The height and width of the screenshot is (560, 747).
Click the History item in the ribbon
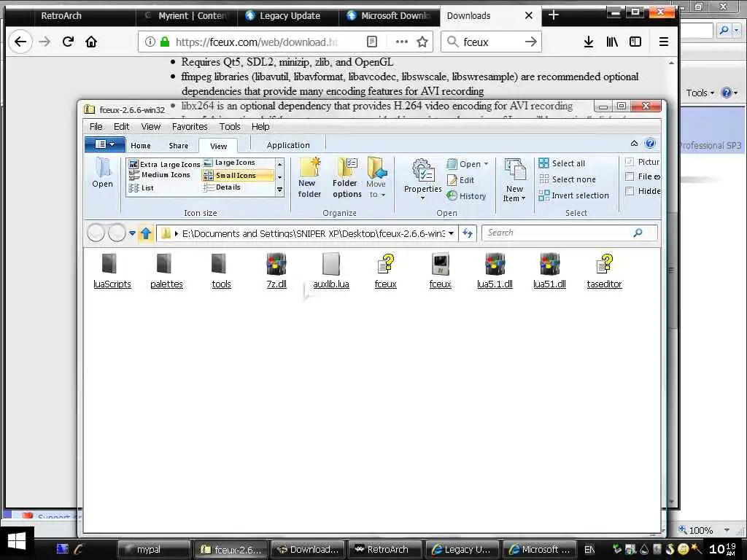(466, 195)
